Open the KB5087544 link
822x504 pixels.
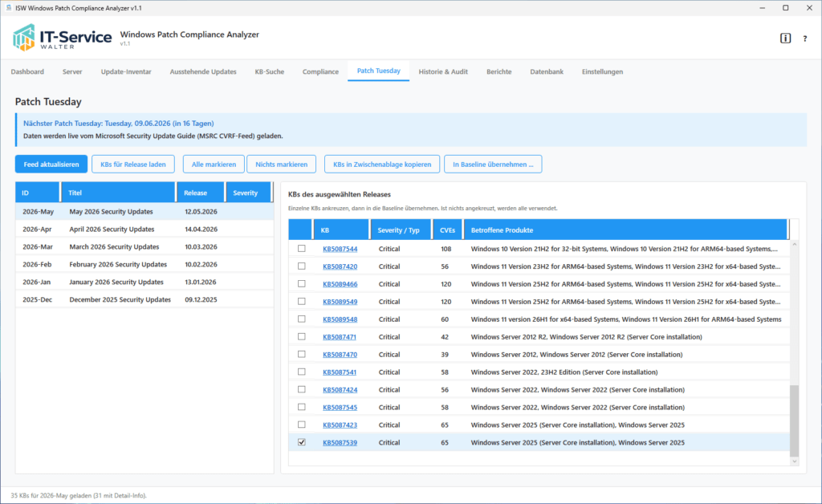(x=340, y=249)
